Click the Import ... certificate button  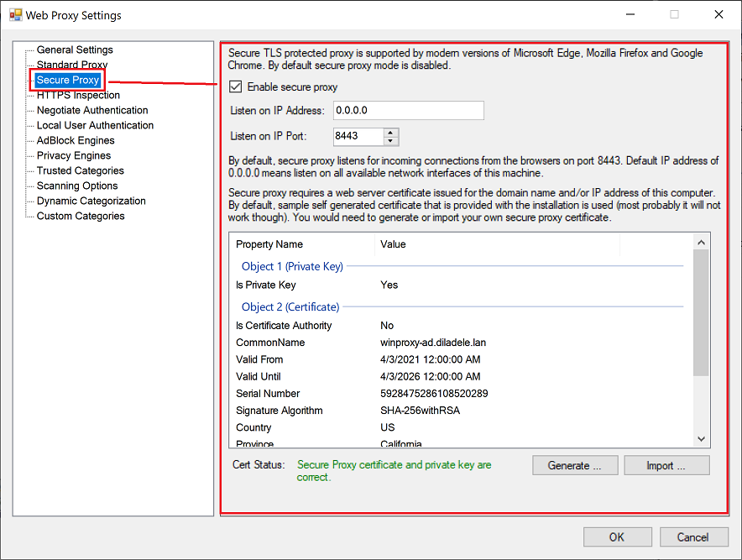666,465
